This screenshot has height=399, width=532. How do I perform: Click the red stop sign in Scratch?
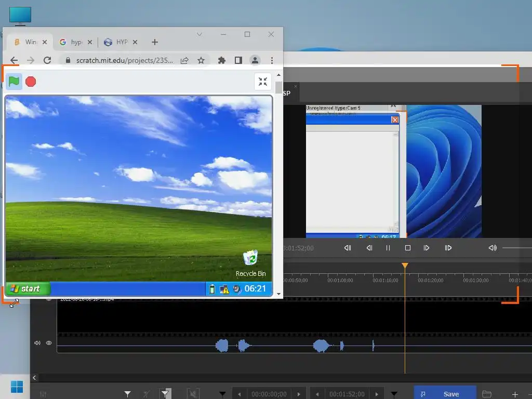(31, 82)
